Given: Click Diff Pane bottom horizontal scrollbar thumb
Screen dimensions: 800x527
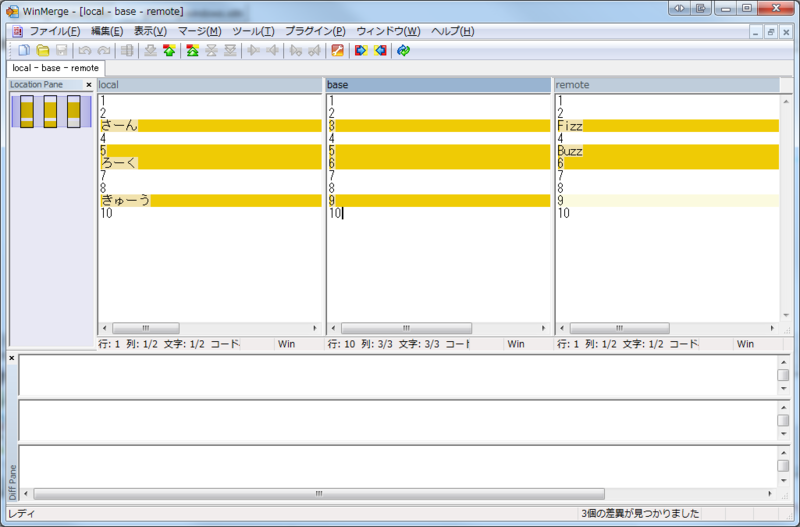Looking at the screenshot, I should pyautogui.click(x=319, y=493).
